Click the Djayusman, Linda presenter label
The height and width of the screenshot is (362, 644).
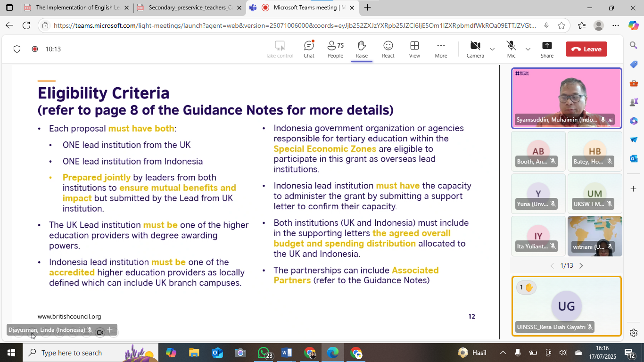tap(47, 330)
